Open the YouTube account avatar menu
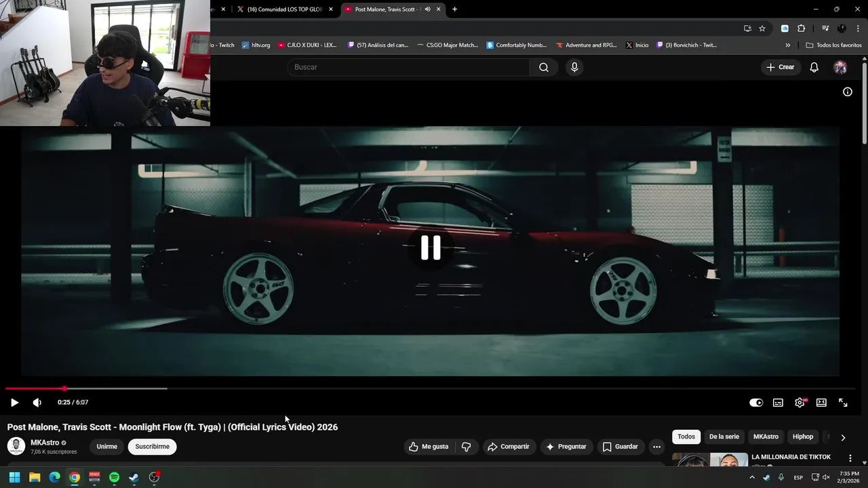 [x=840, y=67]
